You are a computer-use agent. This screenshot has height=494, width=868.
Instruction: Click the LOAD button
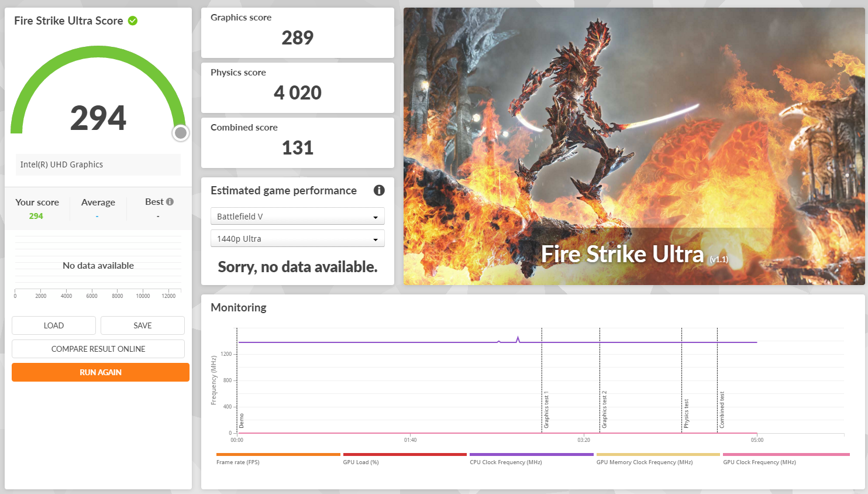(54, 325)
